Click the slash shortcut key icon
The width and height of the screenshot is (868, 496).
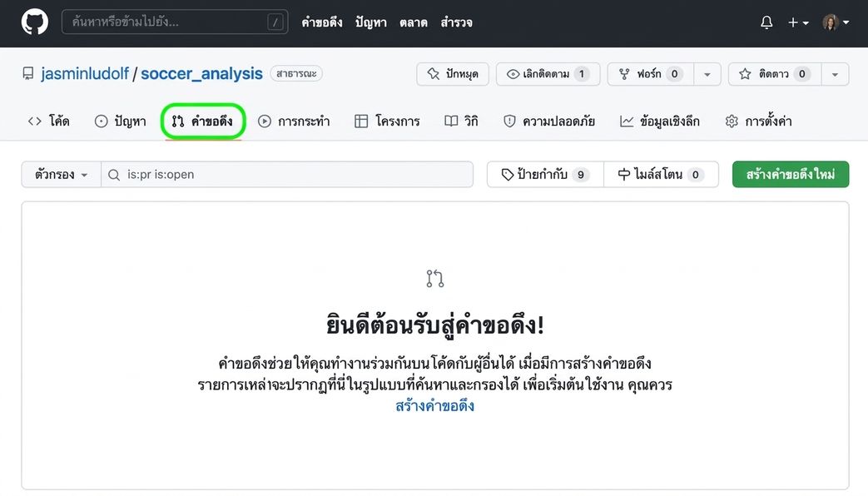click(275, 22)
